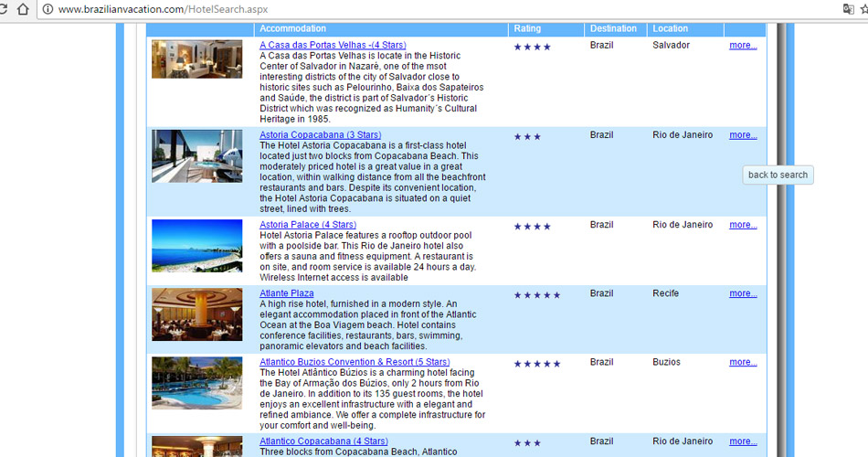Click the five-star rating of Atlante Plaza
Image resolution: width=868 pixels, height=457 pixels.
[x=537, y=295]
